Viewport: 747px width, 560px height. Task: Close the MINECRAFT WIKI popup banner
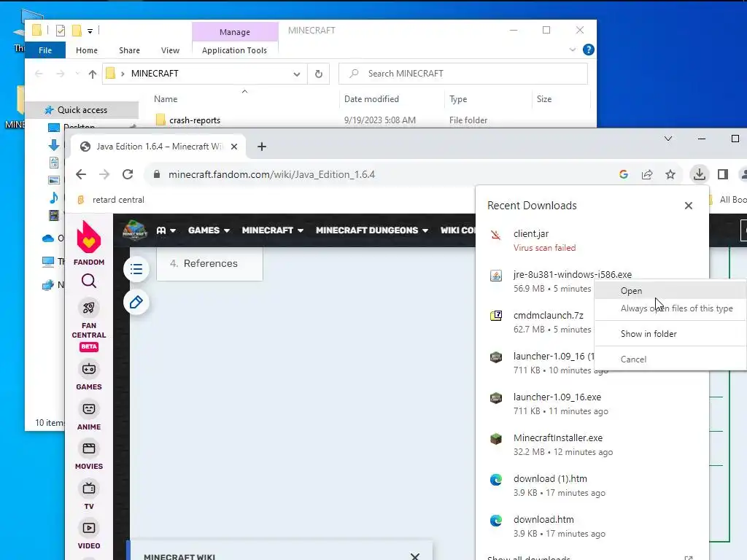pyautogui.click(x=415, y=556)
